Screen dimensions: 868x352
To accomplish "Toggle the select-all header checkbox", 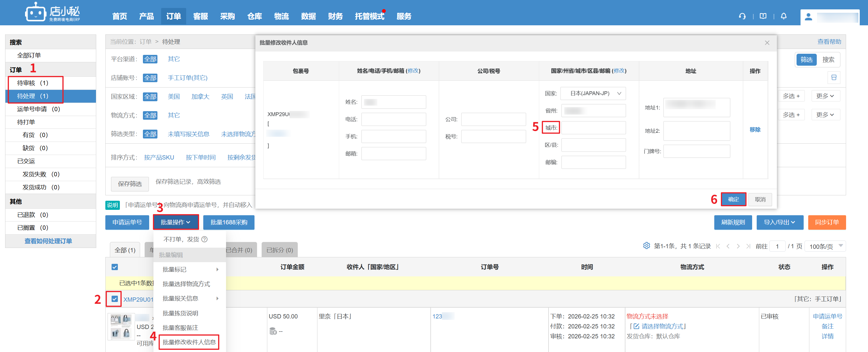I will (114, 267).
